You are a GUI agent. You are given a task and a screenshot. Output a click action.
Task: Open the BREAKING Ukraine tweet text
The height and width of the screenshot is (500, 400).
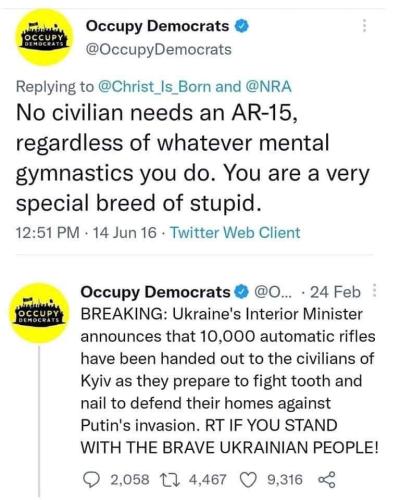[x=229, y=380]
